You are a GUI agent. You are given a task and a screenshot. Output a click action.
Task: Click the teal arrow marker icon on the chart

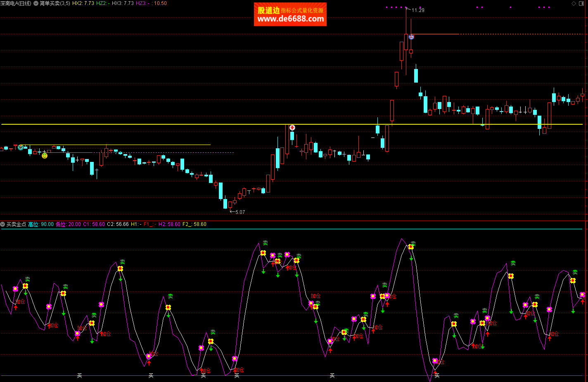click(21, 147)
